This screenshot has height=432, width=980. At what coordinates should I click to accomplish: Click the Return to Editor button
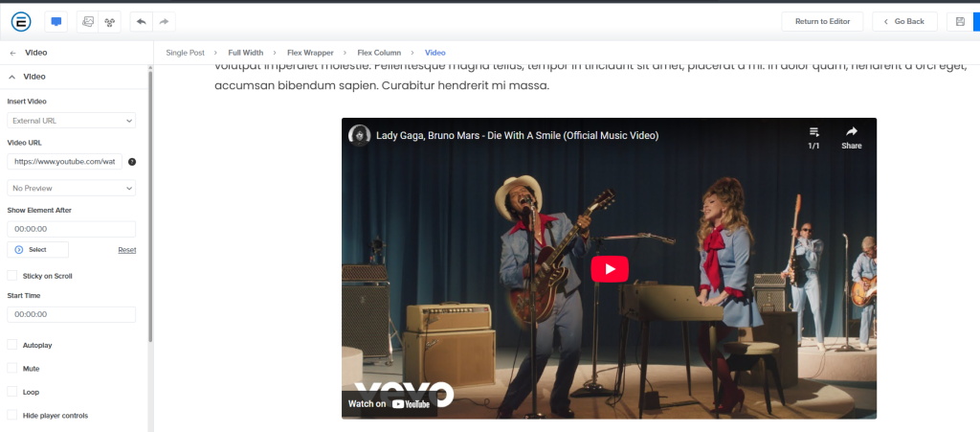tap(822, 22)
